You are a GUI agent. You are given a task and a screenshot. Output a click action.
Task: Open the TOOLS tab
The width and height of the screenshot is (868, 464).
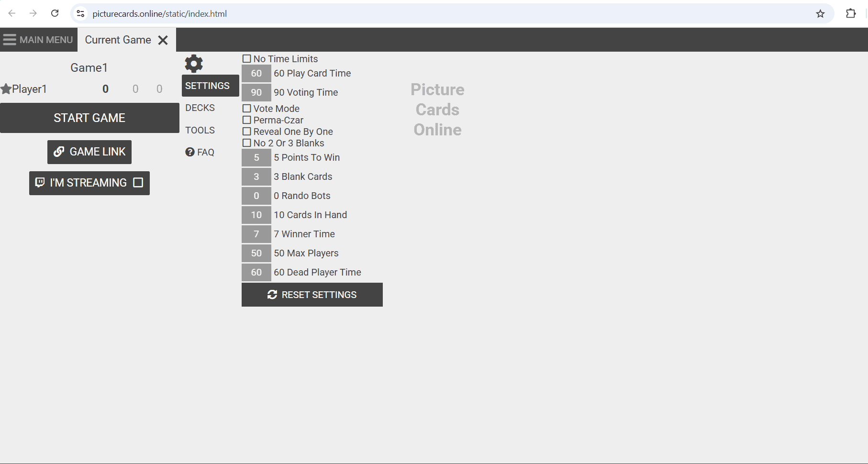click(200, 130)
